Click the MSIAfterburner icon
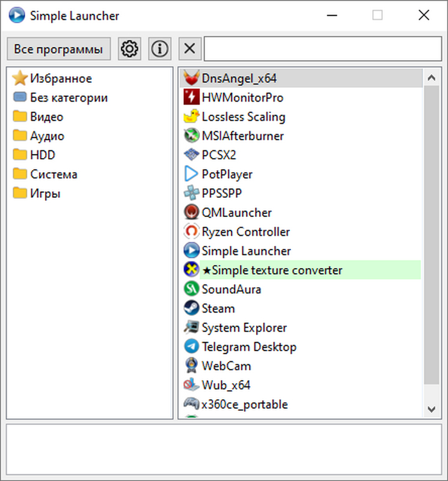Image resolution: width=448 pixels, height=481 pixels. pyautogui.click(x=191, y=135)
